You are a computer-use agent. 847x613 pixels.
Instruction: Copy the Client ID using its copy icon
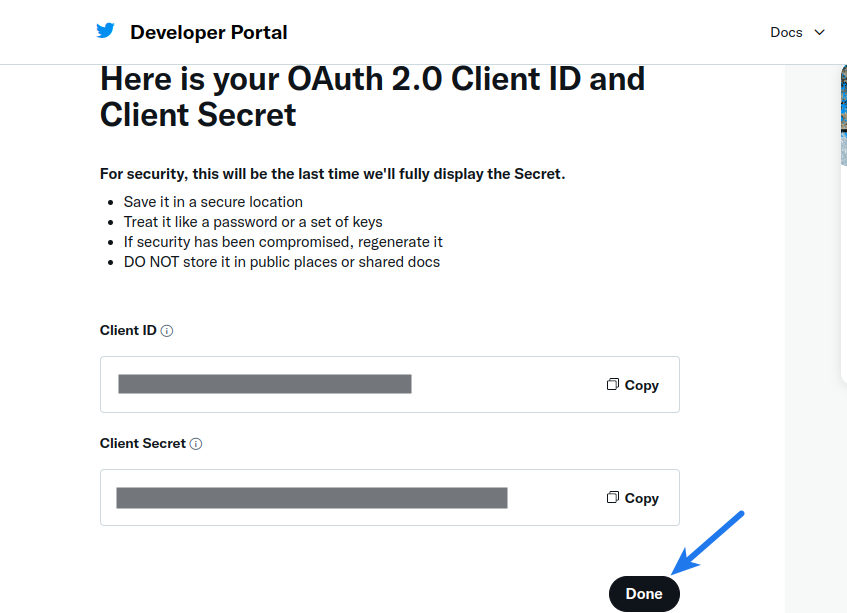(x=613, y=385)
